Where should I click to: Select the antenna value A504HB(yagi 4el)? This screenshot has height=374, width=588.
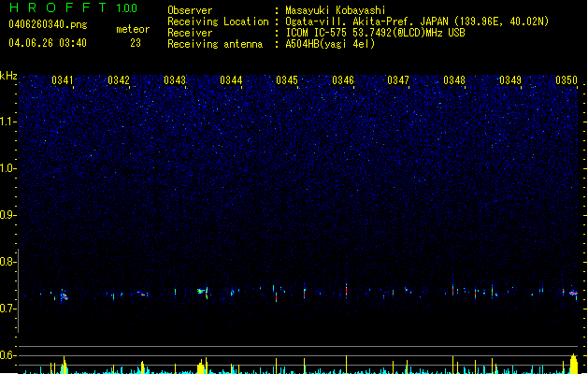click(x=330, y=44)
